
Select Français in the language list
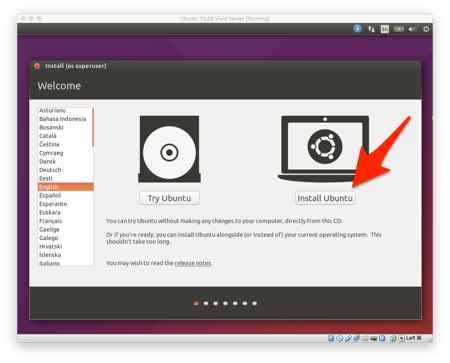(65, 221)
